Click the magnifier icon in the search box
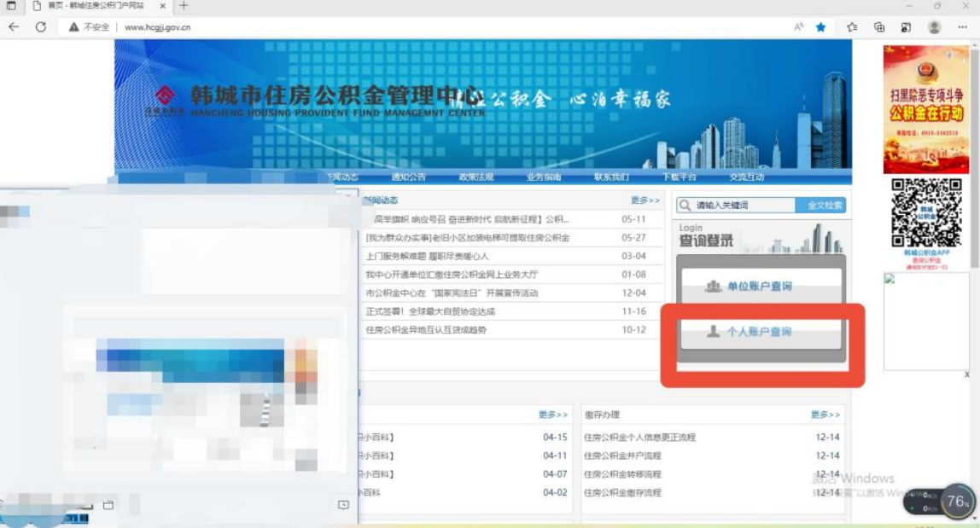 685,205
